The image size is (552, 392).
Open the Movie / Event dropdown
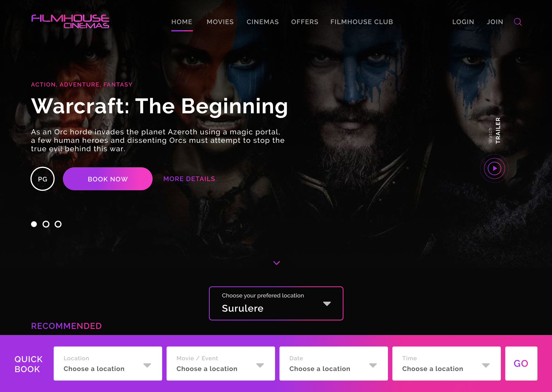point(221,364)
